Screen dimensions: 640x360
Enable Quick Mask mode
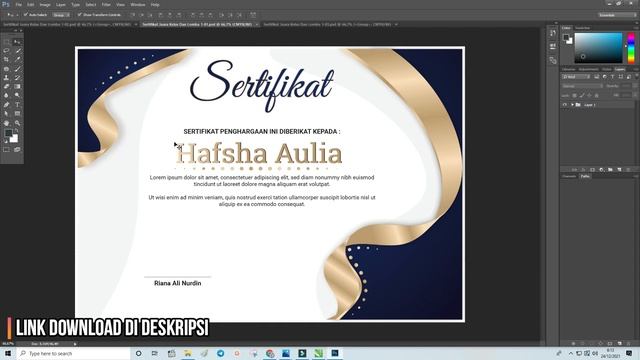pyautogui.click(x=7, y=150)
